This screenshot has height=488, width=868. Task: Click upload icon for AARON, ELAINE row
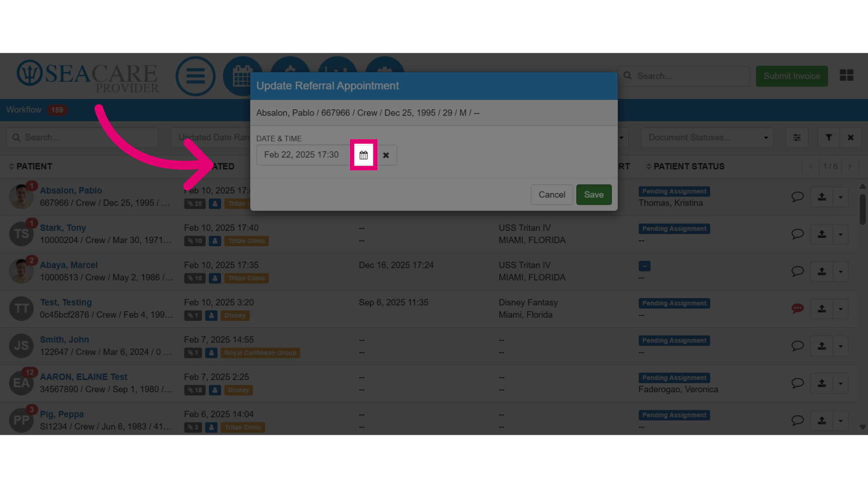[822, 383]
